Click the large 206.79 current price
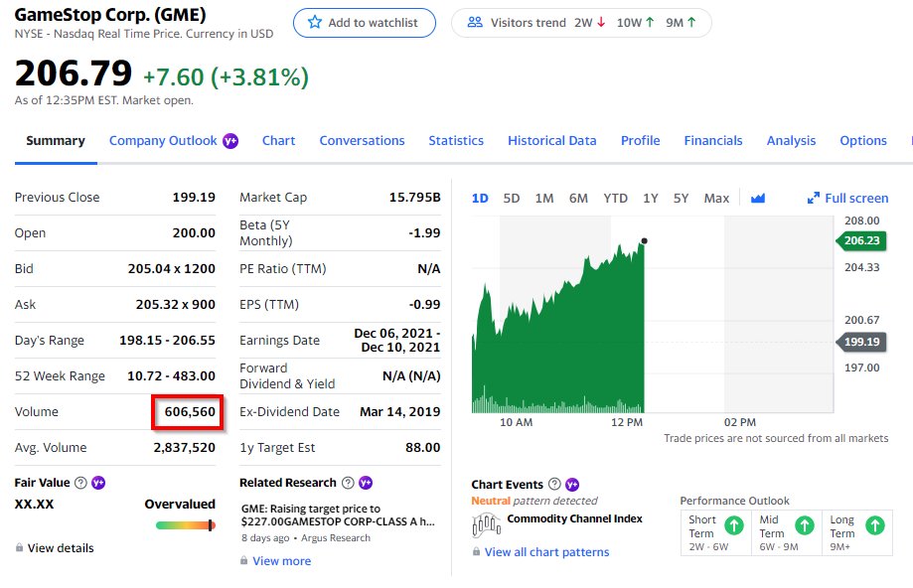 [74, 73]
